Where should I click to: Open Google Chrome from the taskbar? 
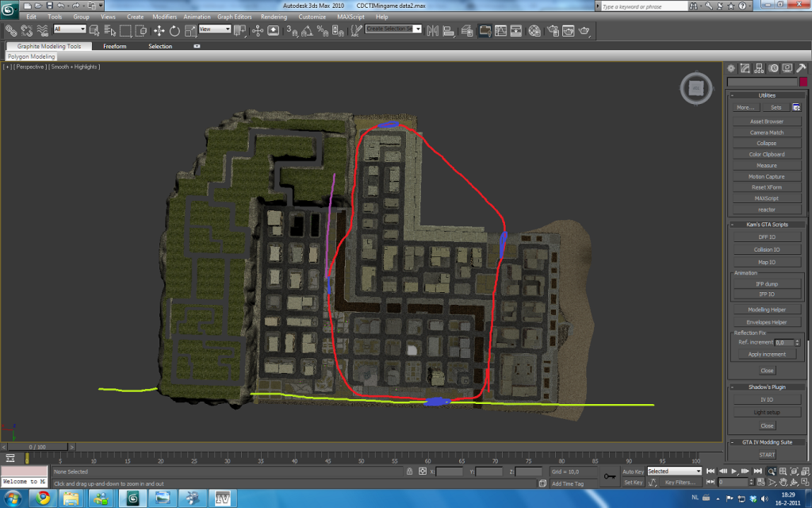(43, 498)
